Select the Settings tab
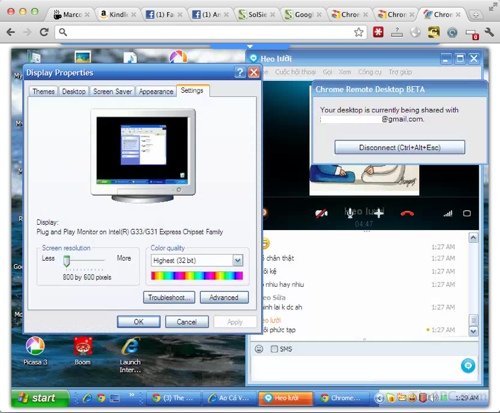Screen dimensions: 500x413 (192, 90)
